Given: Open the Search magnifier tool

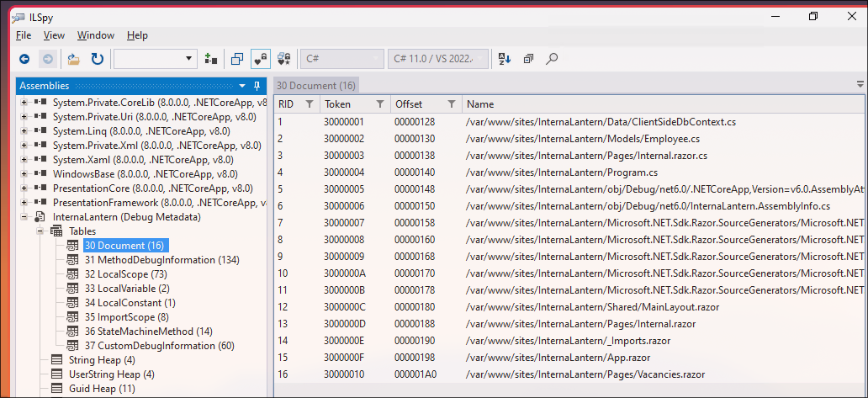Looking at the screenshot, I should click(552, 59).
